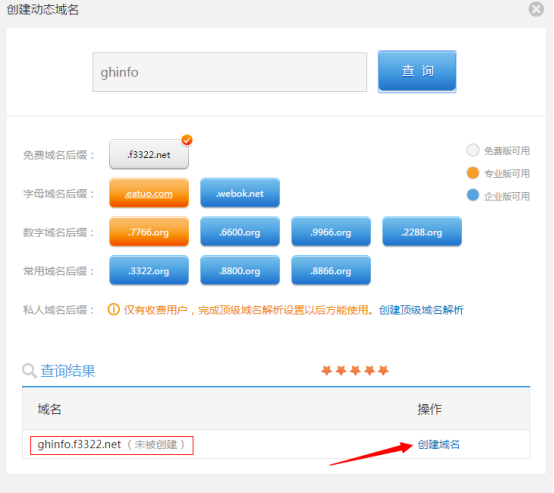This screenshot has height=493, width=554.
Task: Click the search magnifier icon beside 查询结果
Action: [x=29, y=371]
